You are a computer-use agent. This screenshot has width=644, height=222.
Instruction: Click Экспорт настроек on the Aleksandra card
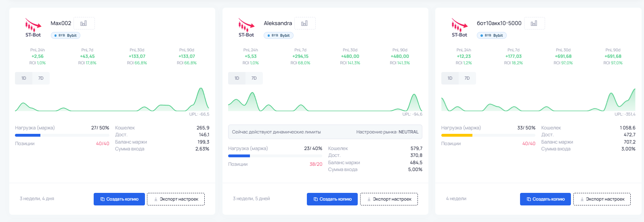pos(389,199)
